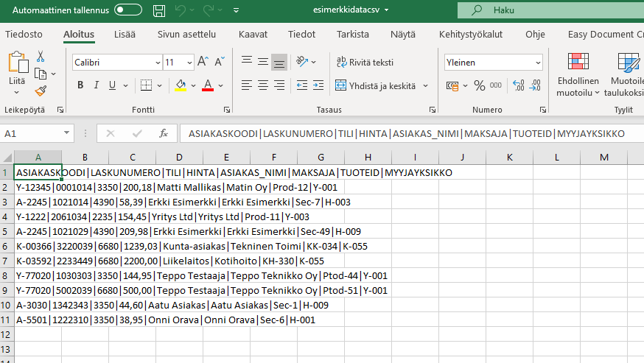The image size is (644, 363).
Task: Apply the red font color
Action: coord(208,85)
